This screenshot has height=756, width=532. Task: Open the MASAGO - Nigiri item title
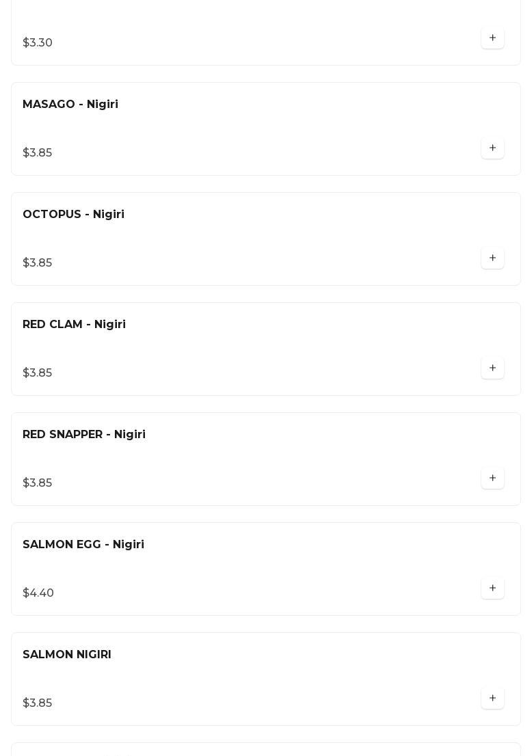[70, 105]
